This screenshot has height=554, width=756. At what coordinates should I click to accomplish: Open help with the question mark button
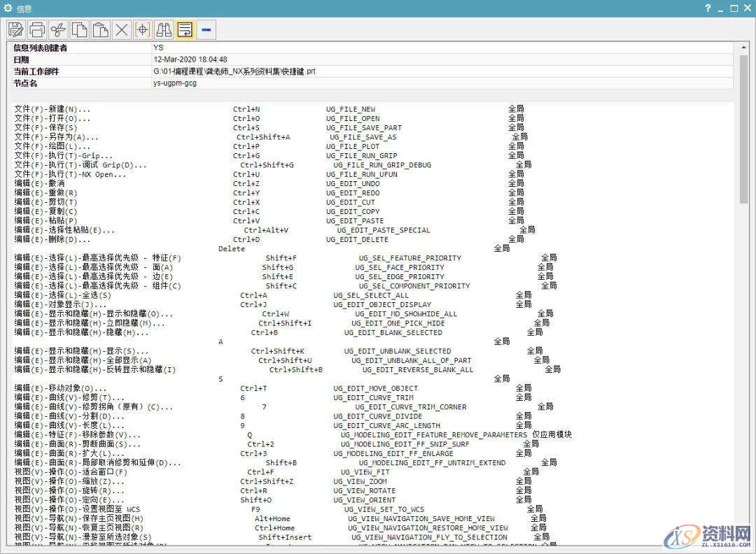pos(708,8)
